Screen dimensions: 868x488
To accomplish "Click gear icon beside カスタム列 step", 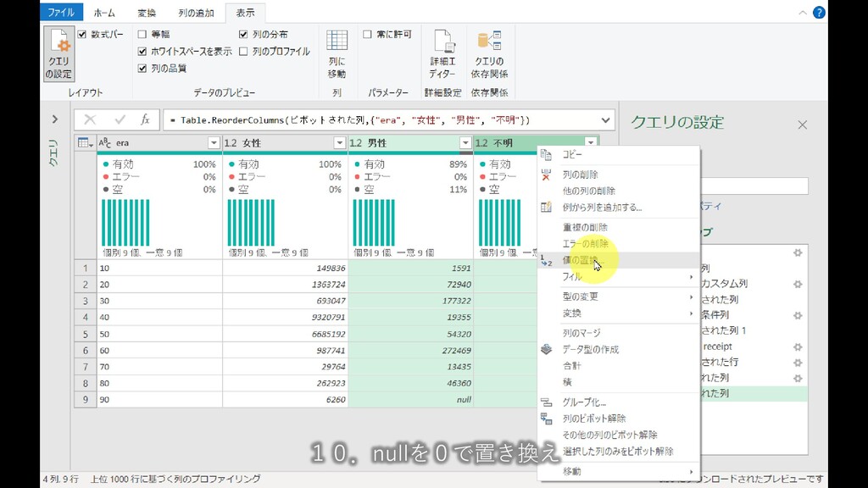I will 798,284.
